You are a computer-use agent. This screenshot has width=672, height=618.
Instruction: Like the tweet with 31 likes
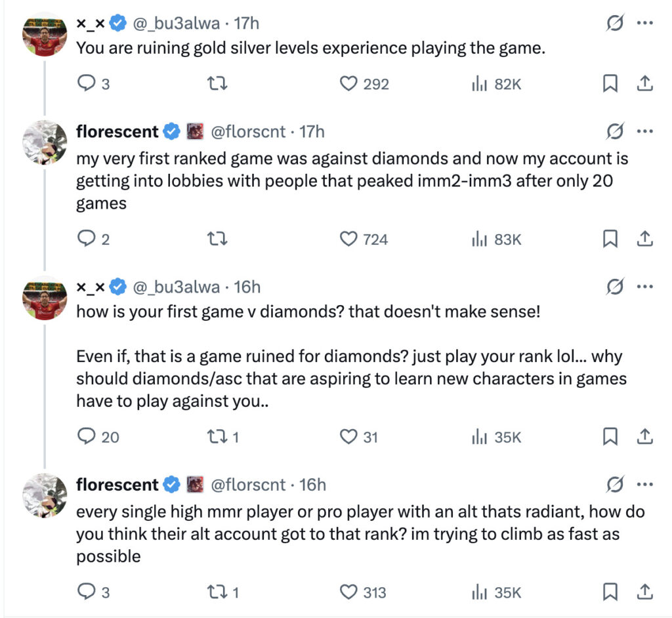[x=348, y=436]
